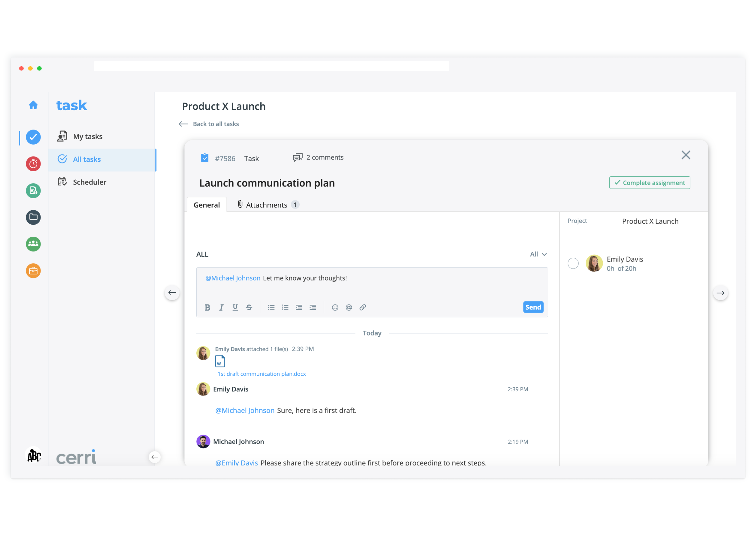
Task: Select Scheduler in the task menu
Action: (89, 182)
